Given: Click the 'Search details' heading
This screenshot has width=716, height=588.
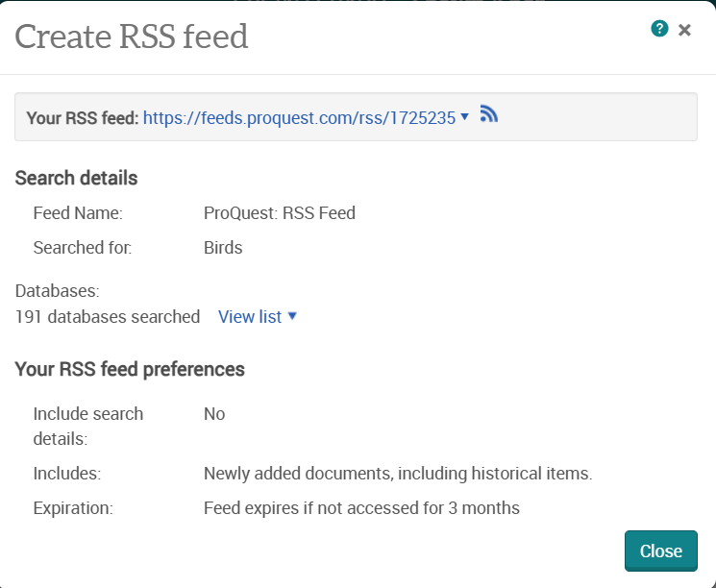Looking at the screenshot, I should 76,178.
